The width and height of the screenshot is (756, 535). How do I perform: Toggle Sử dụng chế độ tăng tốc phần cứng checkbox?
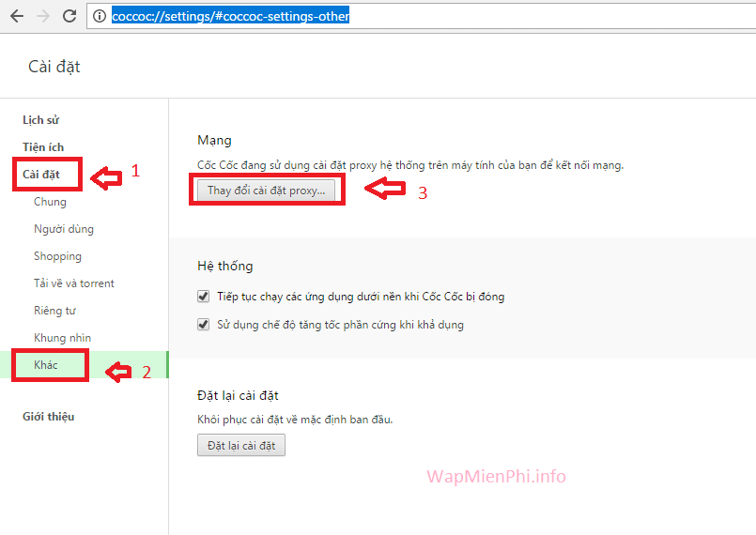pos(204,325)
